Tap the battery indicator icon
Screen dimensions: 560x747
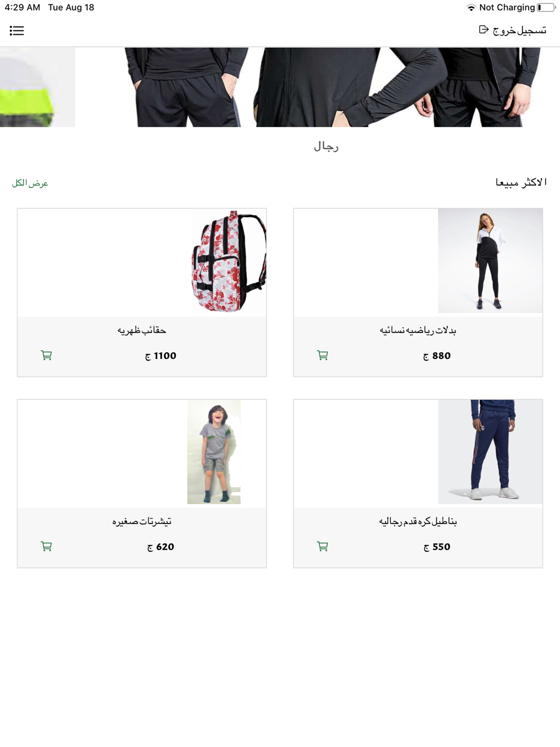pyautogui.click(x=547, y=7)
